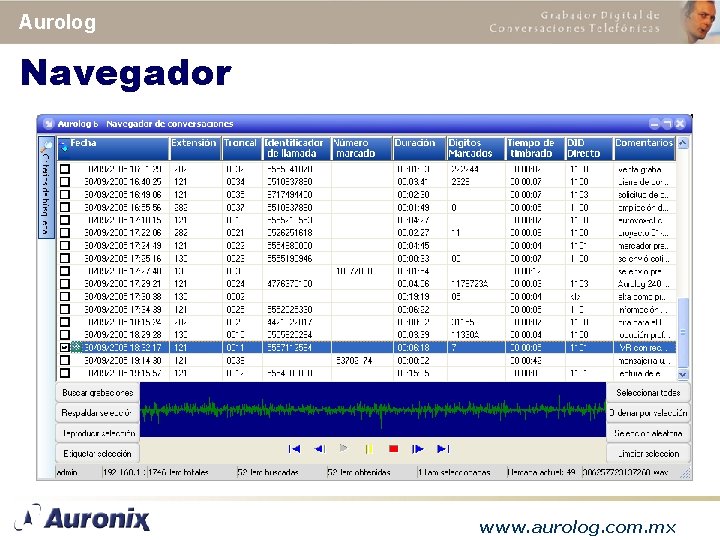Open the vertical search criteria side tab
Viewport: 720px width, 540px height.
tap(46, 187)
